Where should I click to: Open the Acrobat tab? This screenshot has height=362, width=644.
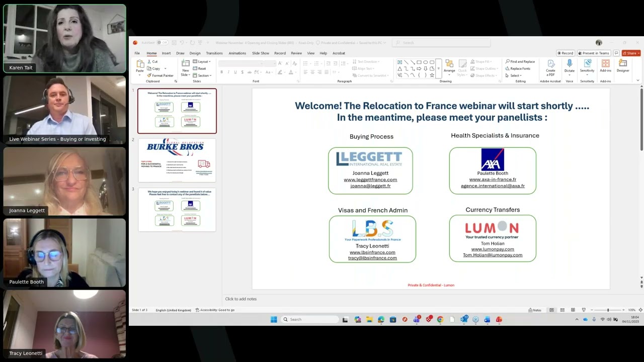[x=339, y=53]
